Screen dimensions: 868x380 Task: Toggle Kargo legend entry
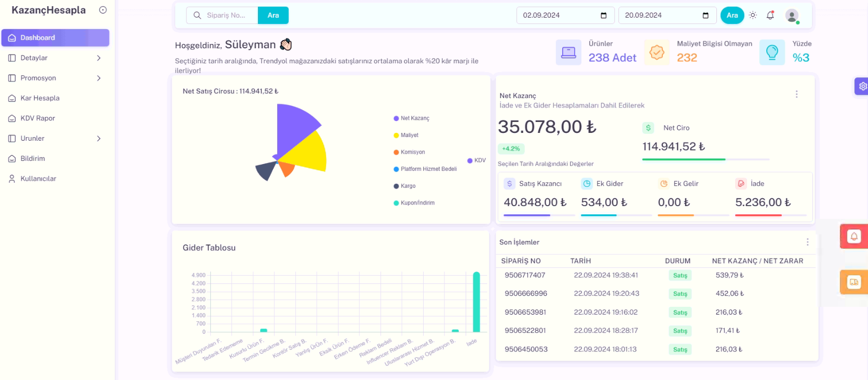coord(404,186)
